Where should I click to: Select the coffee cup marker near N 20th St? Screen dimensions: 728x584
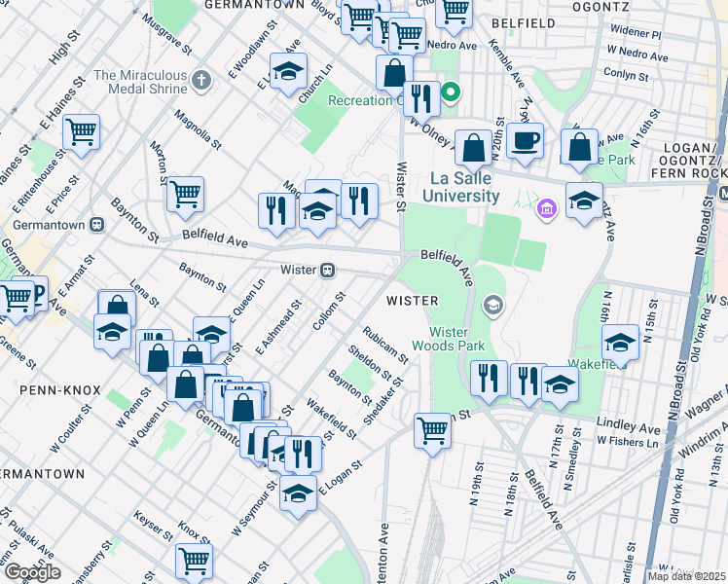point(526,143)
